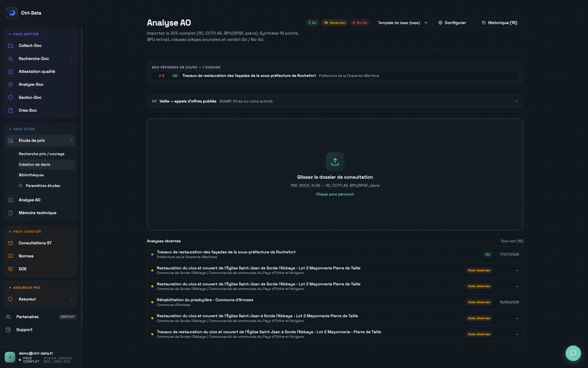
Task: Click the Attestation qualité checkmark icon
Action: (x=10, y=72)
